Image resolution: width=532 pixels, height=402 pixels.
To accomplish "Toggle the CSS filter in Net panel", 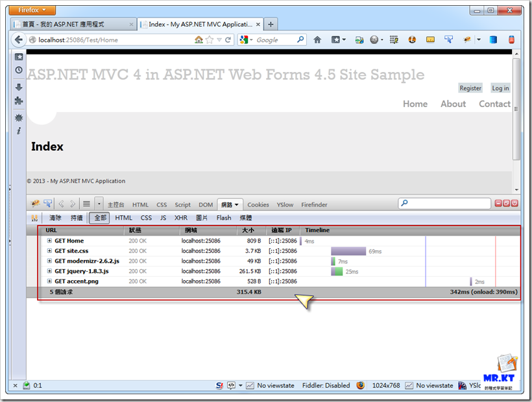I will click(x=146, y=218).
